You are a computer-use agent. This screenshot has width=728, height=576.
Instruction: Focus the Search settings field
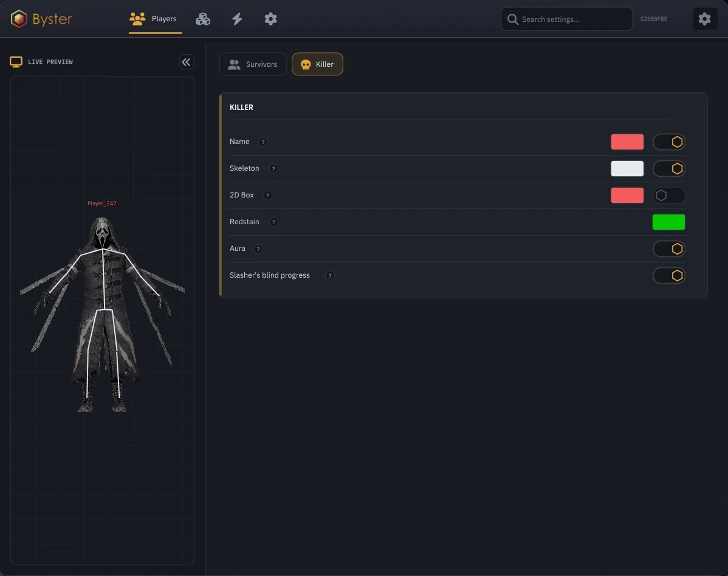coord(566,19)
